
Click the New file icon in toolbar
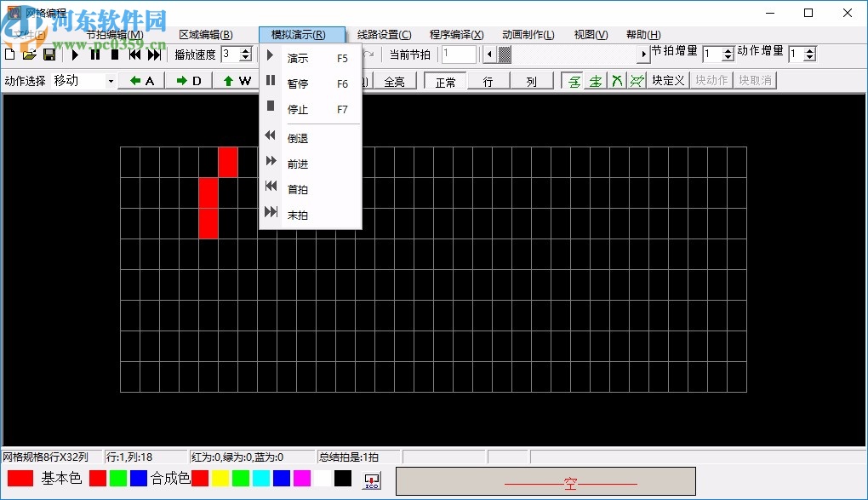click(x=9, y=55)
